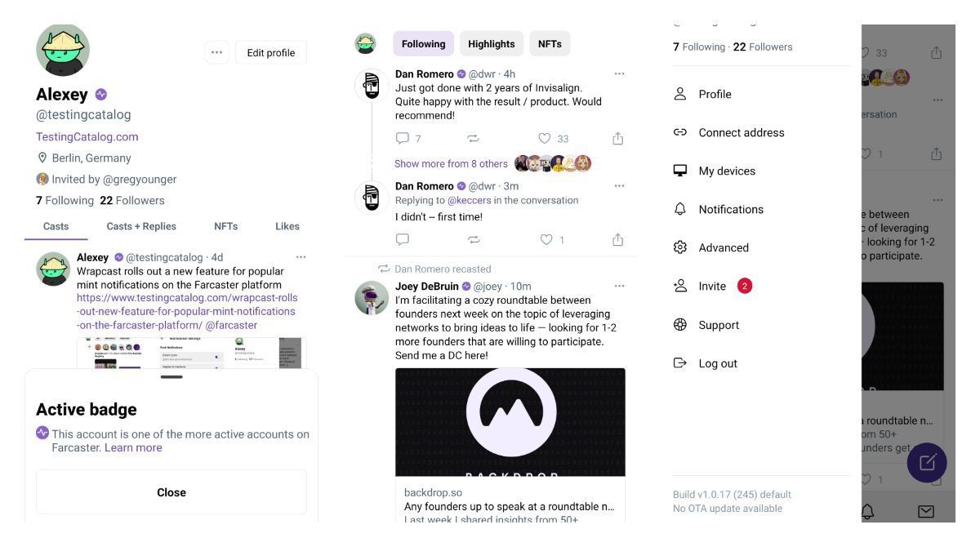
Task: Reply to Dan Romero's Invisalign cast
Action: (x=402, y=138)
